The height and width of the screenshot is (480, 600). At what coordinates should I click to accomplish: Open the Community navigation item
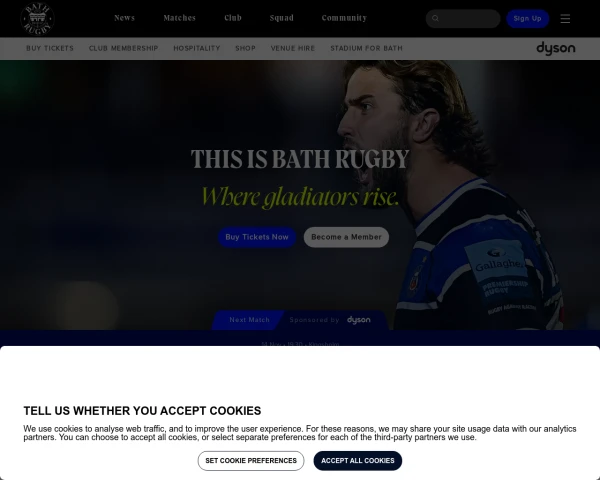344,18
